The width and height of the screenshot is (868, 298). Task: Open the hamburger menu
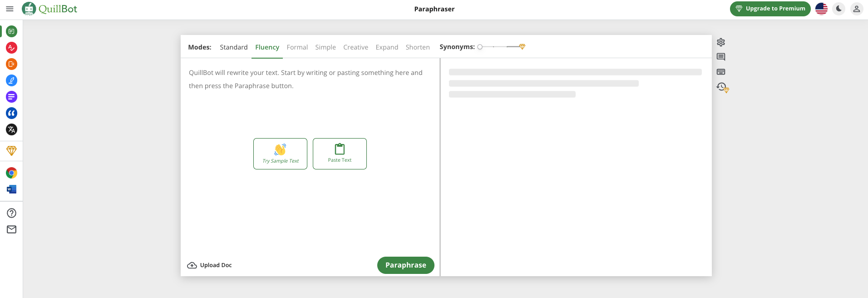(10, 9)
